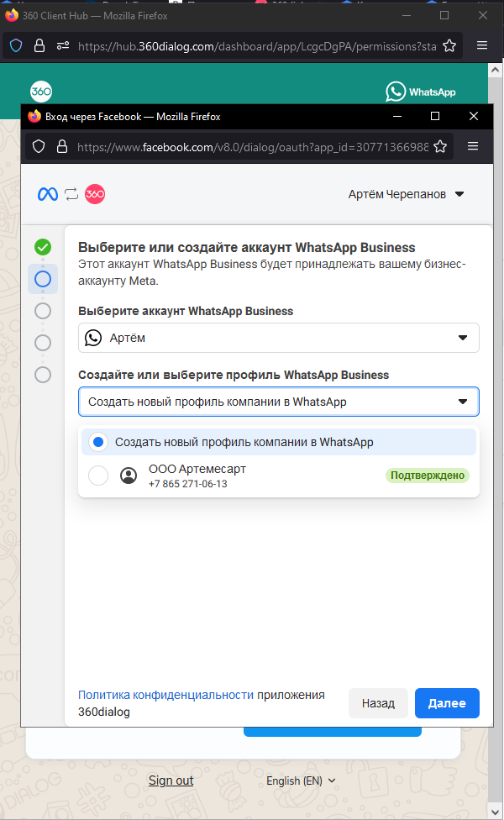Open the Артём Черепанов user dropdown
The width and height of the screenshot is (504, 820).
407,194
